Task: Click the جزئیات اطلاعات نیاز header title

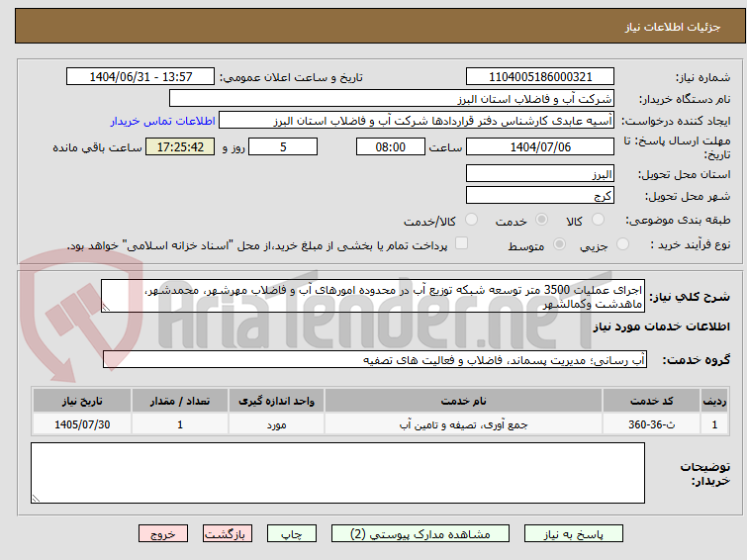Action: coord(673,27)
